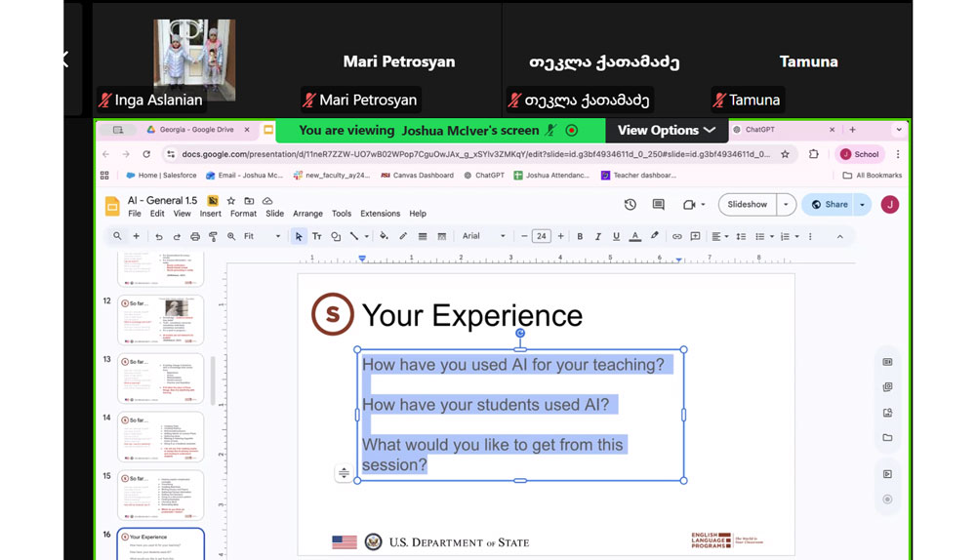Image resolution: width=976 pixels, height=560 pixels.
Task: Switch to the ChatGPT browser tab
Action: [781, 130]
